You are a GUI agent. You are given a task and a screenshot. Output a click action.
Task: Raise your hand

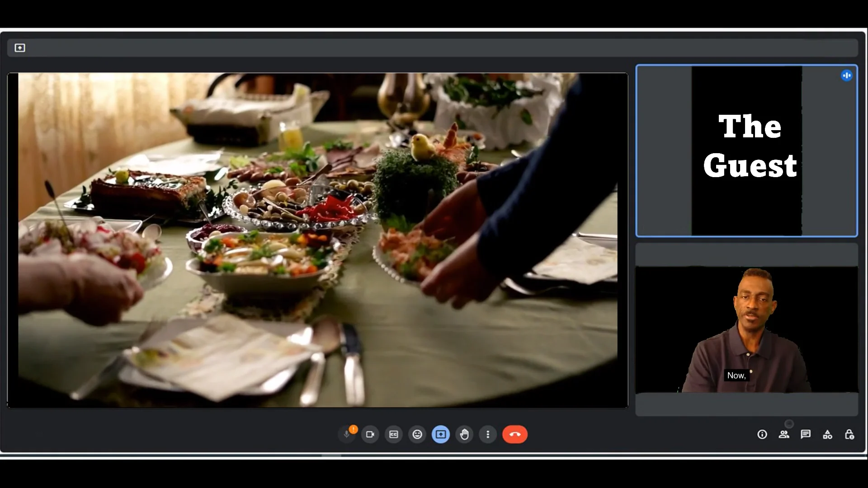coord(464,434)
